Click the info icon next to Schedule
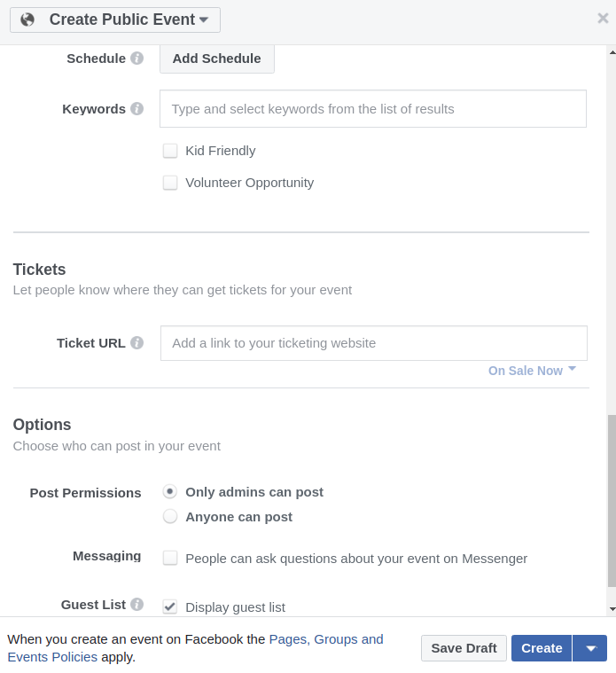This screenshot has height=673, width=616. (137, 59)
